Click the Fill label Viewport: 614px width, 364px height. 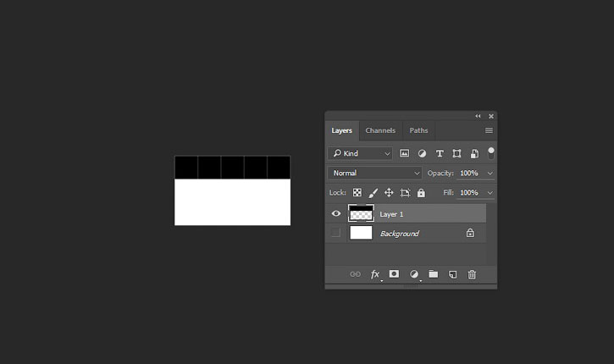448,192
